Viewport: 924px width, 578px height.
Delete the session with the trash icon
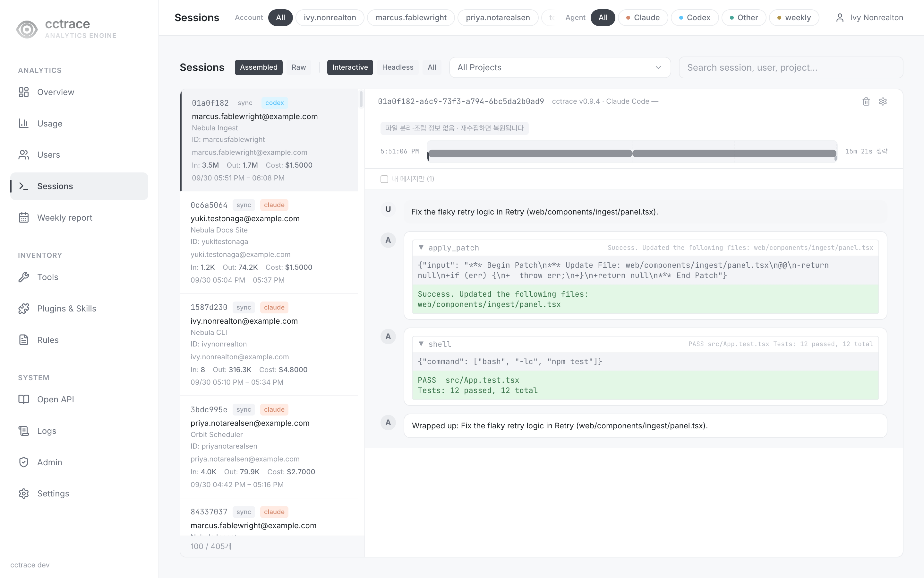coord(866,101)
